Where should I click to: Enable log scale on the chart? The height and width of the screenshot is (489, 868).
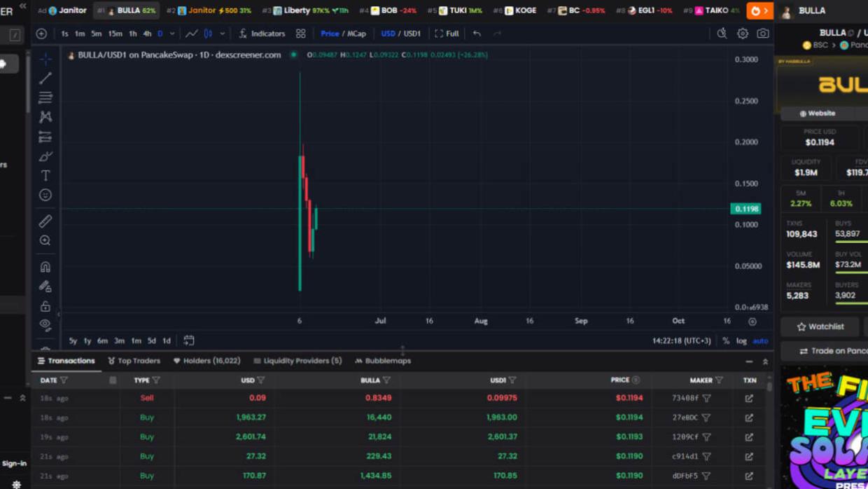point(741,340)
